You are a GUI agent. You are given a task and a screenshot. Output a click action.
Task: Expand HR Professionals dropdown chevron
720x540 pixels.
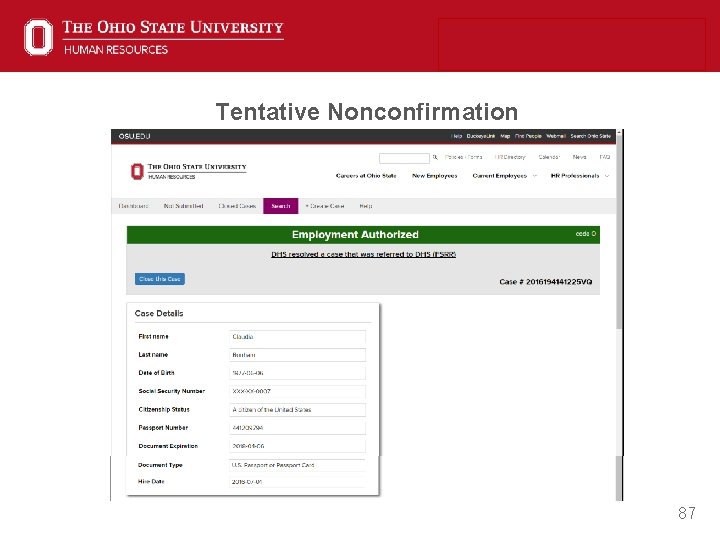tap(607, 176)
